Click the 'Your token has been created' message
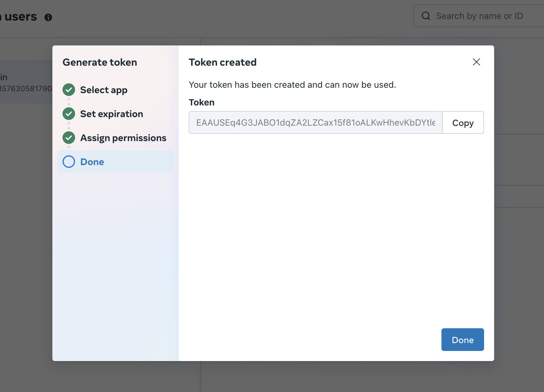544x392 pixels. pyautogui.click(x=293, y=85)
